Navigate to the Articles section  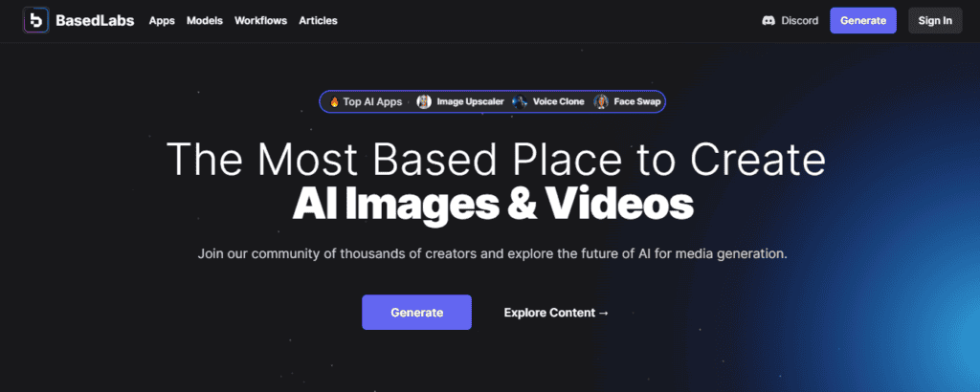[x=318, y=20]
